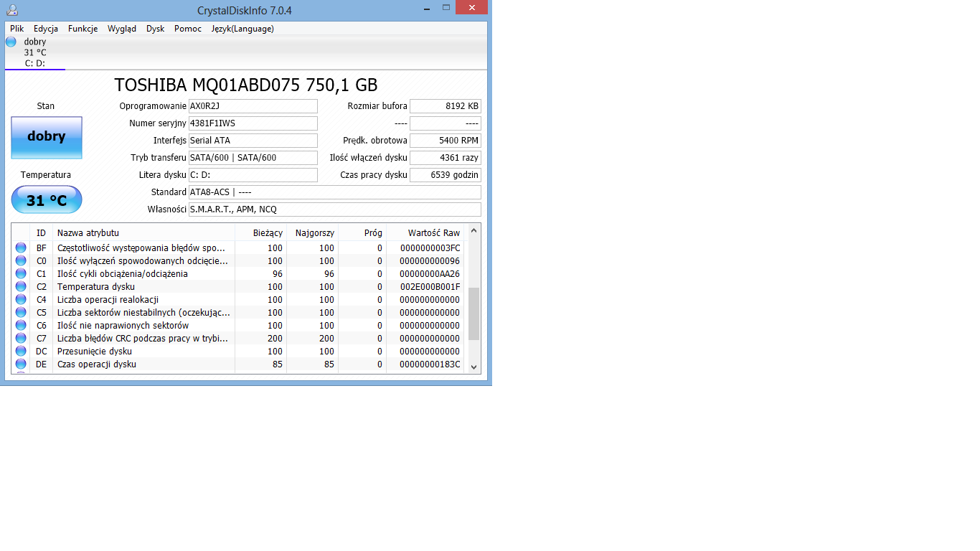Click raw value 00000000183C
The width and height of the screenshot is (980, 551).
point(430,364)
